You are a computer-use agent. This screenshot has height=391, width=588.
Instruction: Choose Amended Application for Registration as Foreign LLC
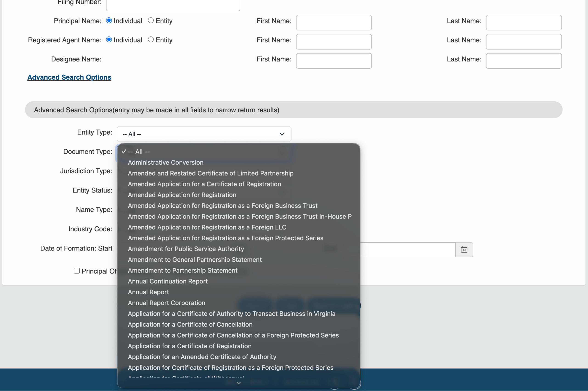point(238,227)
